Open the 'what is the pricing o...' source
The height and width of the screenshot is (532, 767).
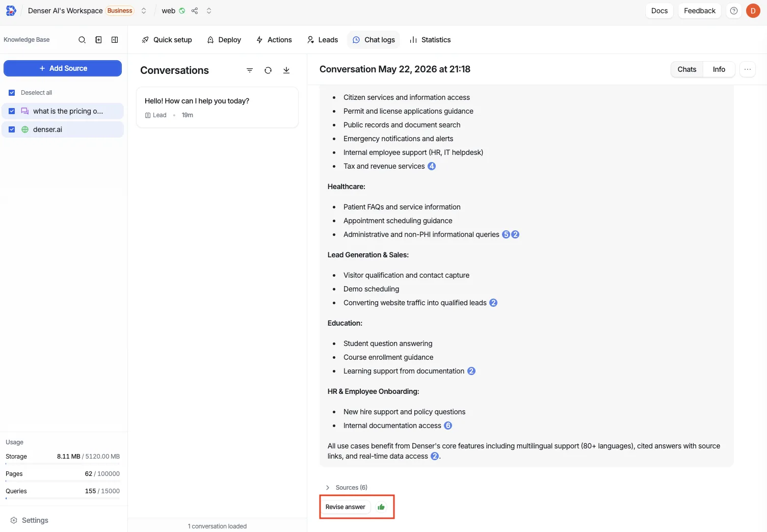(68, 111)
